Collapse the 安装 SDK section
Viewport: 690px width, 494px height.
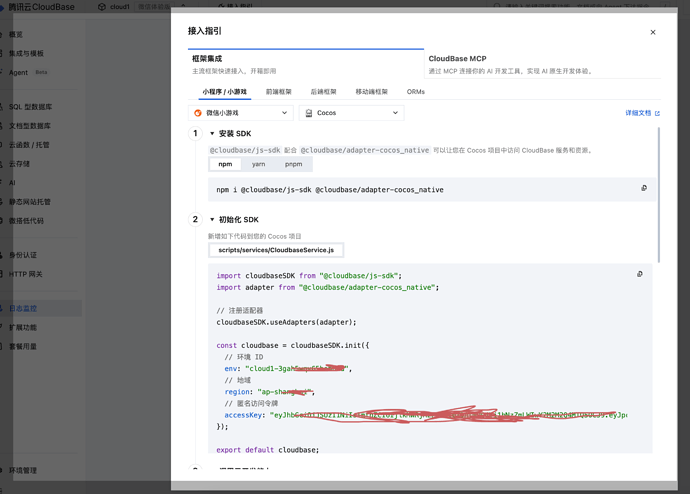click(212, 133)
